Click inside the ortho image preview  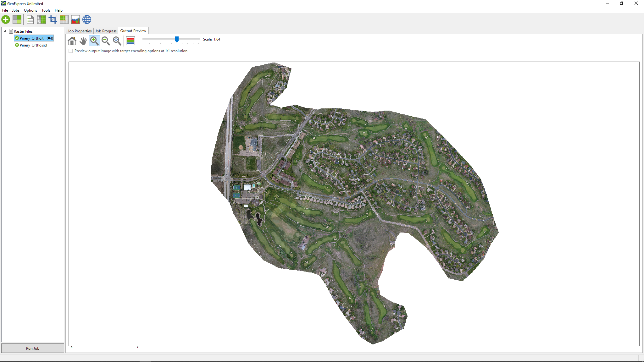(x=346, y=189)
